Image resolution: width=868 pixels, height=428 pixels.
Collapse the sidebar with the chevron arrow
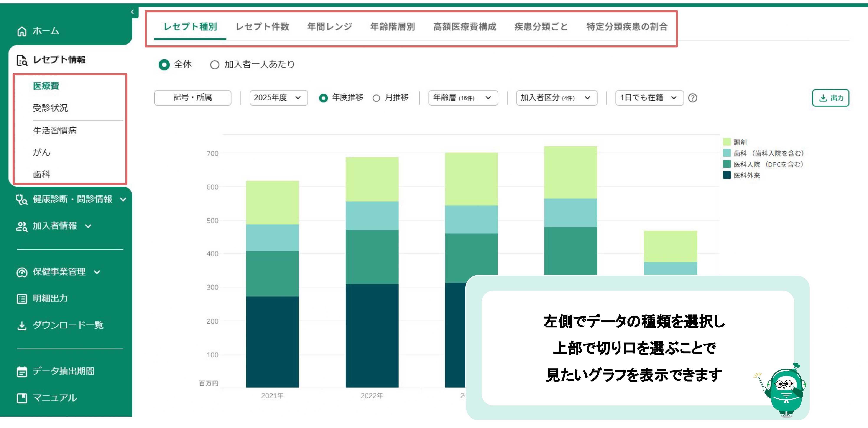pos(132,12)
